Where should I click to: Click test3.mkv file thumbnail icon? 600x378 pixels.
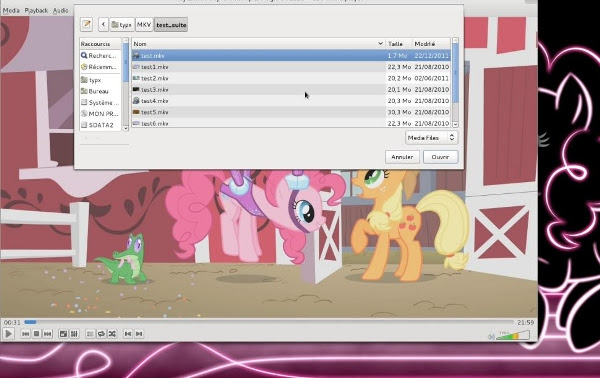(136, 90)
